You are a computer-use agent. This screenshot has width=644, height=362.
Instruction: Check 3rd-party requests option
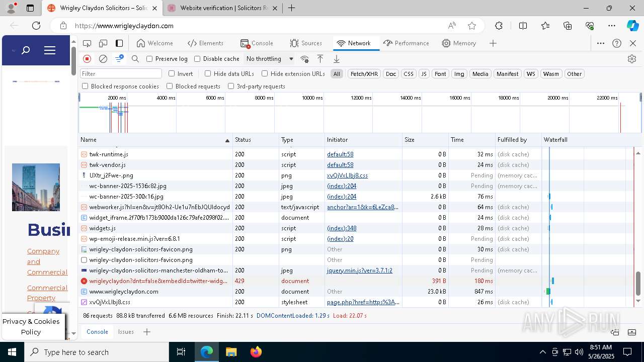tap(231, 86)
